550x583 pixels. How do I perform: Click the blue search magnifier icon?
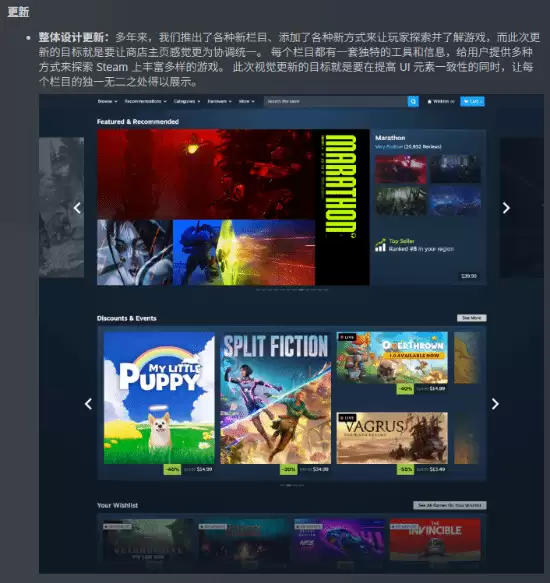tap(413, 102)
